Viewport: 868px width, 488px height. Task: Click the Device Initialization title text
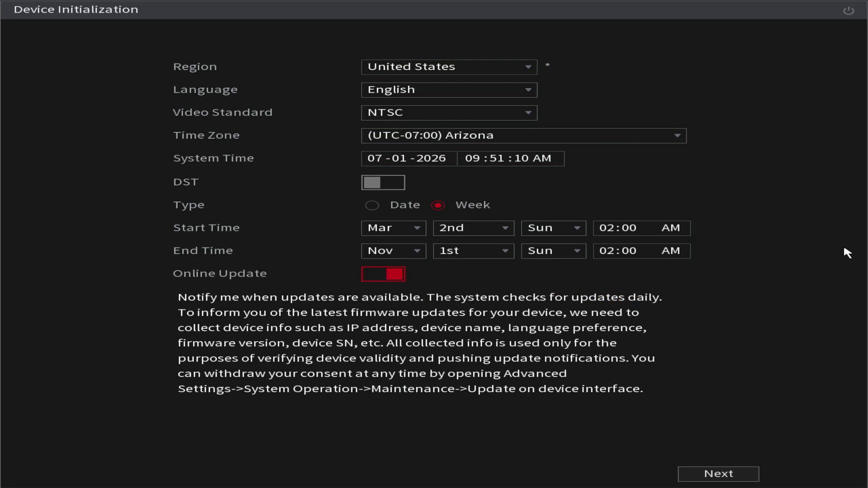click(76, 9)
